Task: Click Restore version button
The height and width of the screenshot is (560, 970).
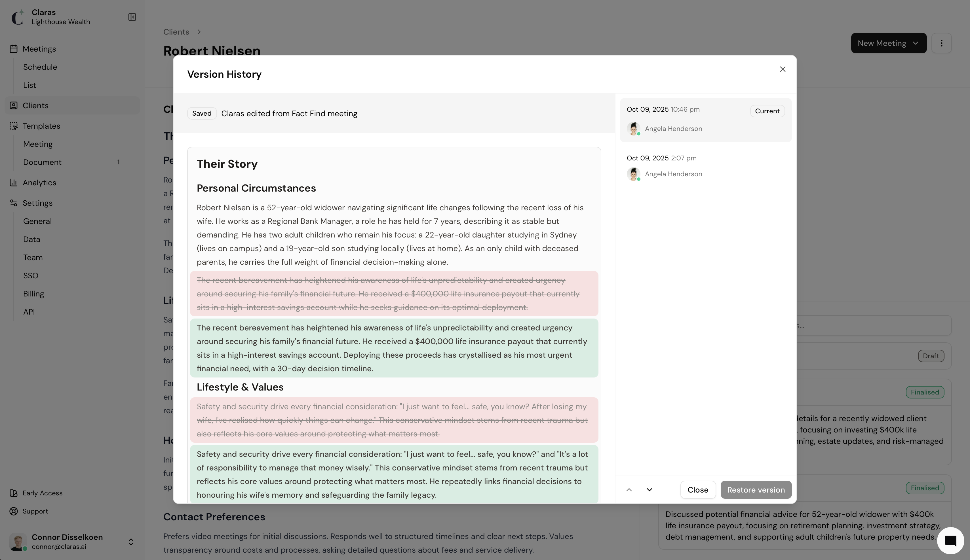Action: [x=756, y=490]
